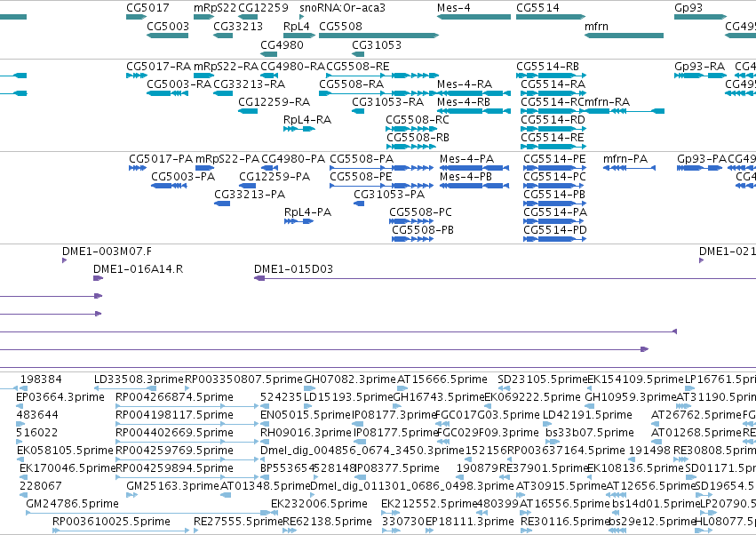Click the Gp93 gene glyph
The height and width of the screenshot is (535, 756).
(701, 17)
